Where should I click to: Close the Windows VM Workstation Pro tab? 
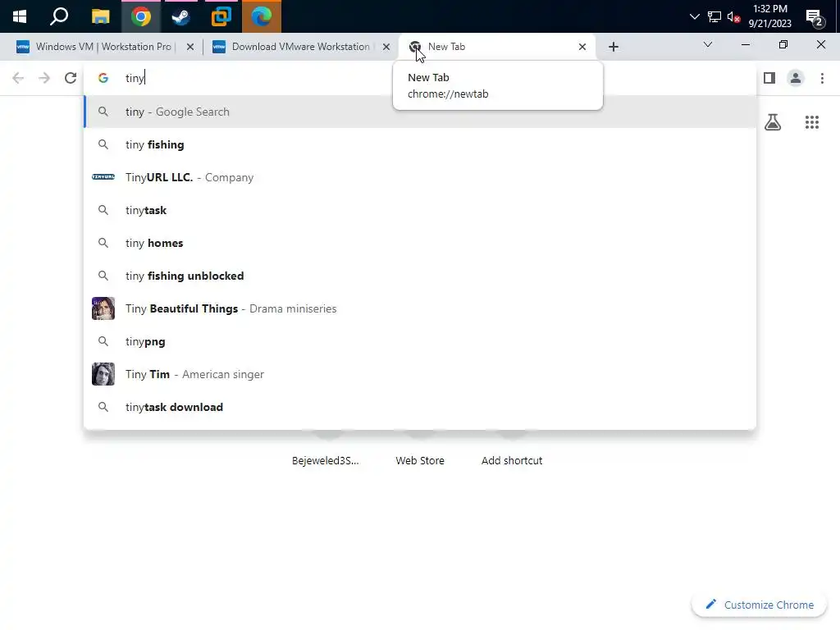(190, 47)
